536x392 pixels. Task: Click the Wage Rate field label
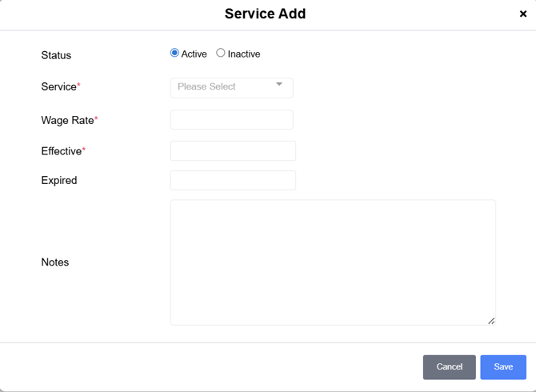point(67,120)
